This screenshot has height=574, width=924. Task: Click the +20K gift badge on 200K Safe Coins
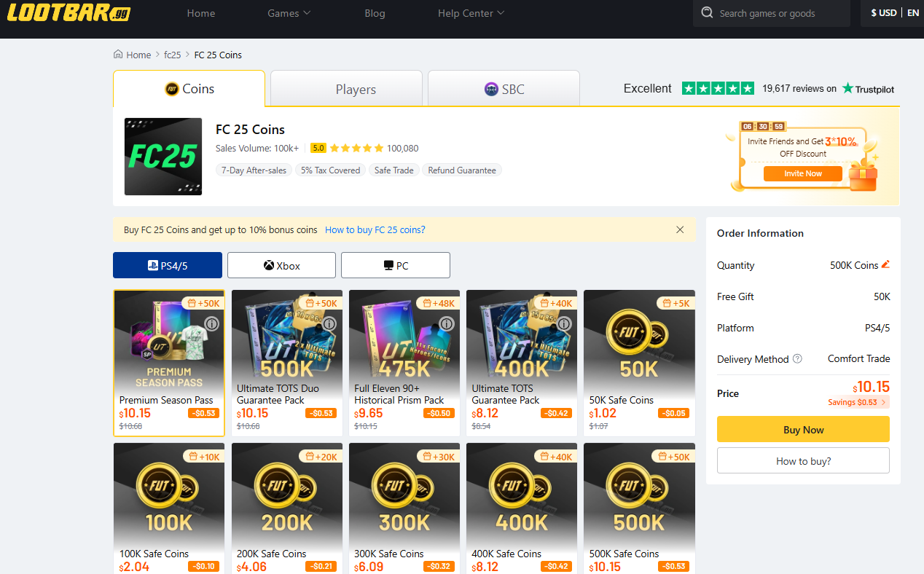(x=321, y=457)
